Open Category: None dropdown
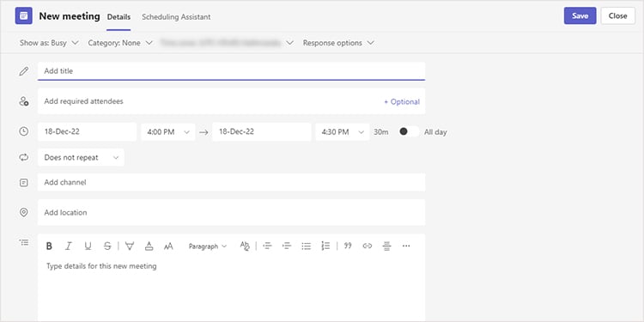 pyautogui.click(x=120, y=43)
